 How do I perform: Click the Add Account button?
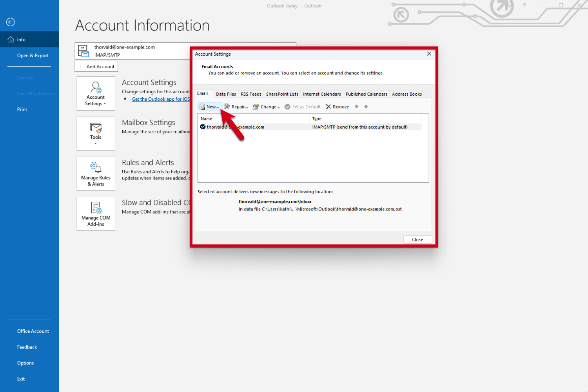click(x=96, y=66)
